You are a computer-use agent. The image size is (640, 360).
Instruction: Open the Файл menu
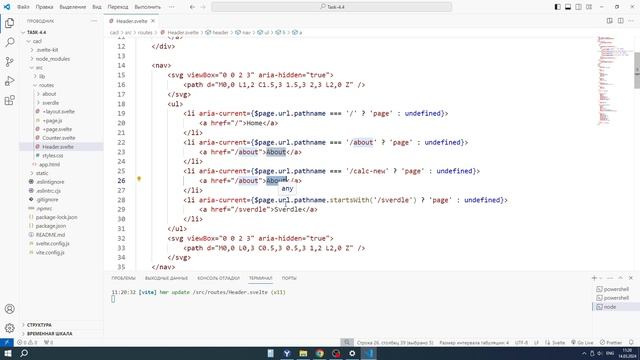(x=23, y=7)
